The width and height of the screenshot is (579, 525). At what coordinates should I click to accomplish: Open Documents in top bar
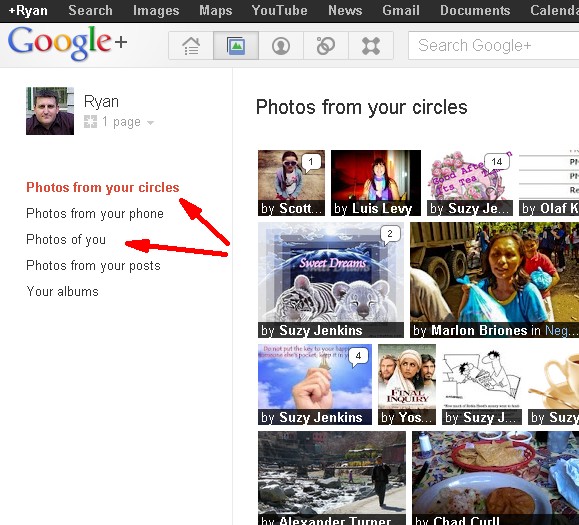pos(475,10)
